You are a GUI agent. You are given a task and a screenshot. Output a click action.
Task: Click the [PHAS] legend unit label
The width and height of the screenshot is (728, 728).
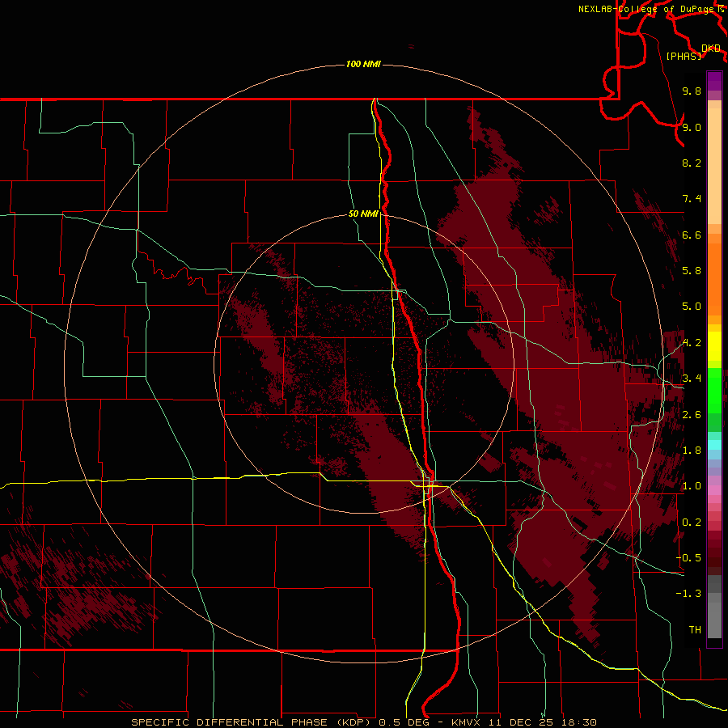pyautogui.click(x=684, y=56)
